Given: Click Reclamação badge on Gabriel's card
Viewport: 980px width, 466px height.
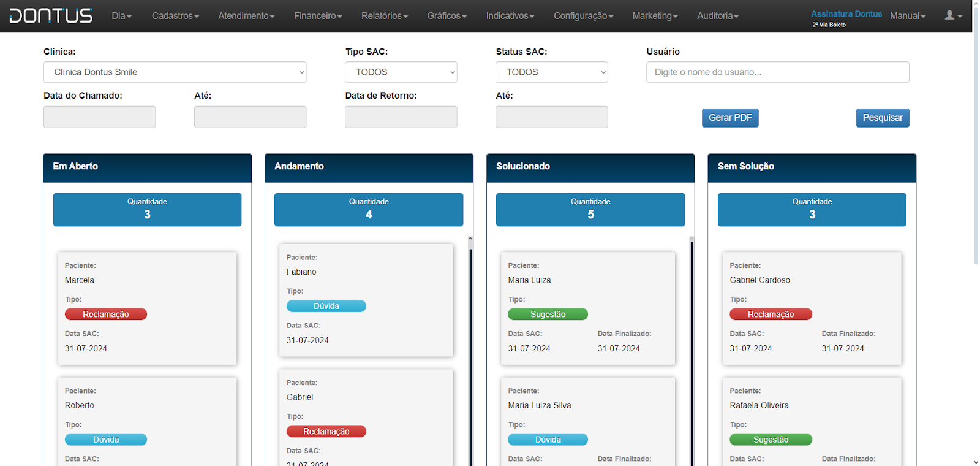Looking at the screenshot, I should [x=326, y=432].
